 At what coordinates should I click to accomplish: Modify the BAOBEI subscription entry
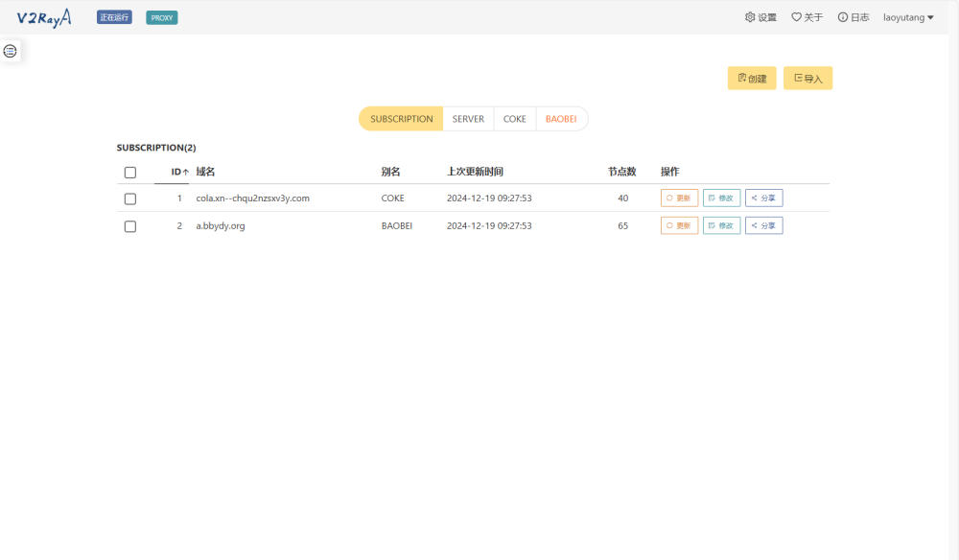721,225
